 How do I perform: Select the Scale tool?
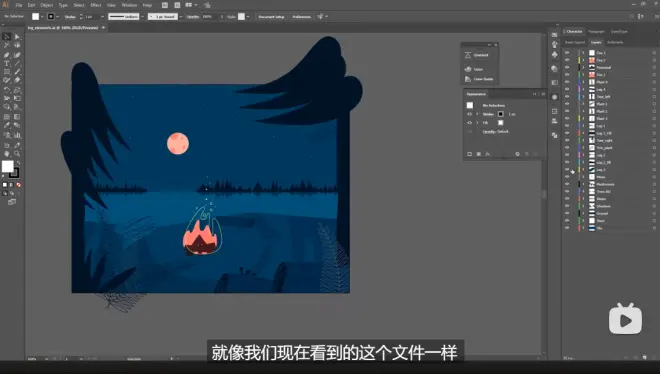pos(17,90)
